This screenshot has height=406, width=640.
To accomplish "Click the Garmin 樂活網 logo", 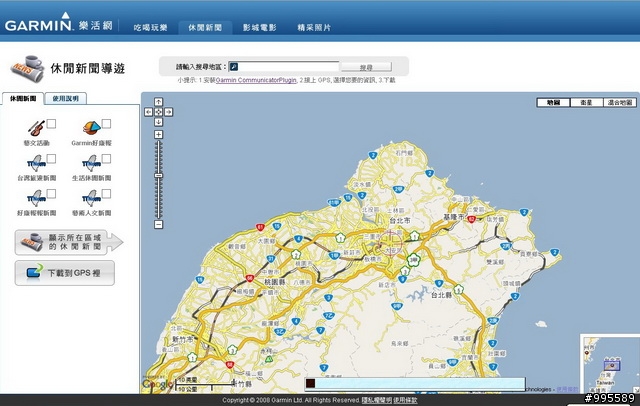I will (x=59, y=23).
